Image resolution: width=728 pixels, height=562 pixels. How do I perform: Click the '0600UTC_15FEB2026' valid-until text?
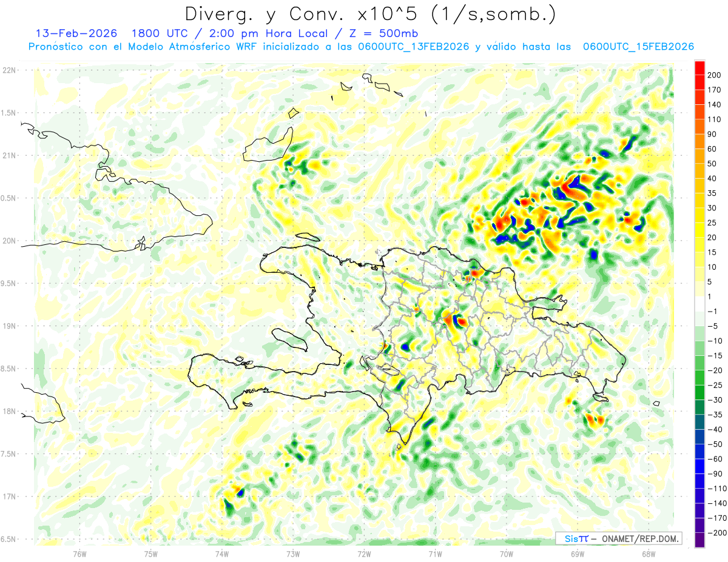point(638,47)
